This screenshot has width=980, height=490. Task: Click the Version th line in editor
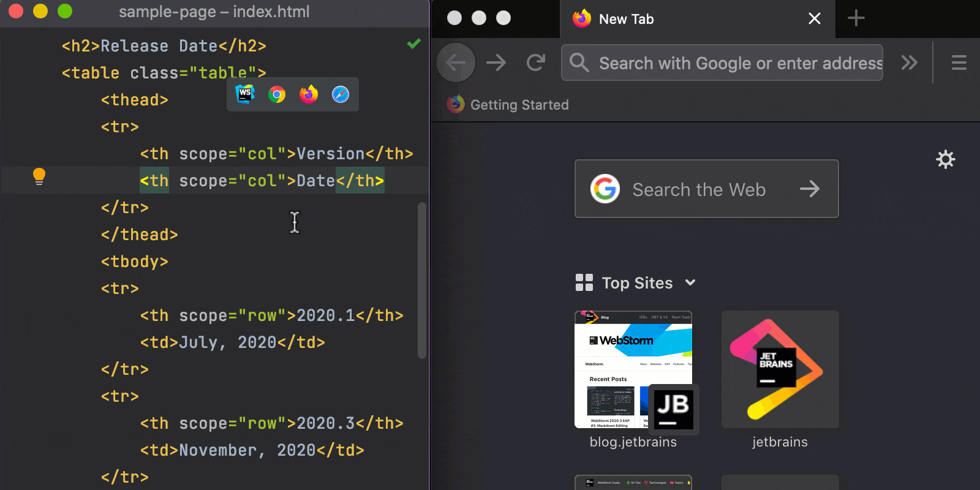coord(277,154)
